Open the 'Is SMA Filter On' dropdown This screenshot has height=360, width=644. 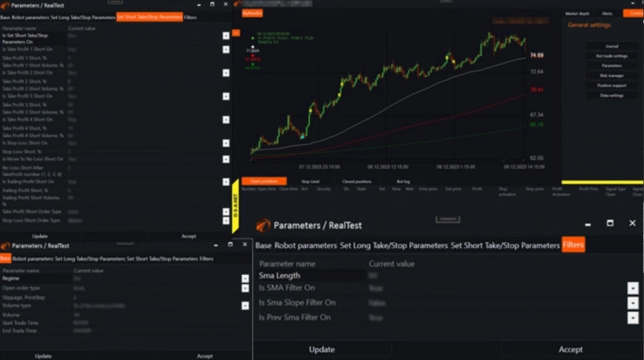pos(632,288)
